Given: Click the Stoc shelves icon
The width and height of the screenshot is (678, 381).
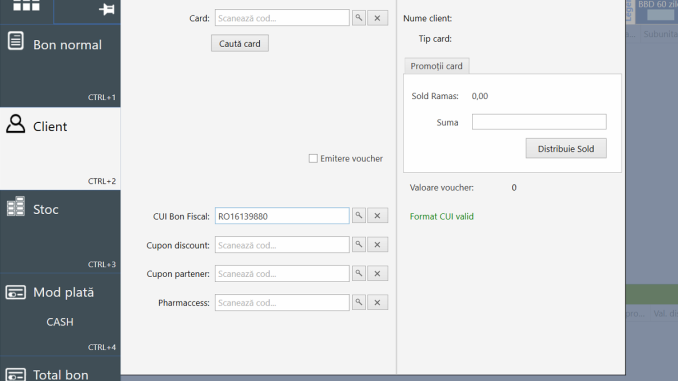Looking at the screenshot, I should tap(16, 206).
